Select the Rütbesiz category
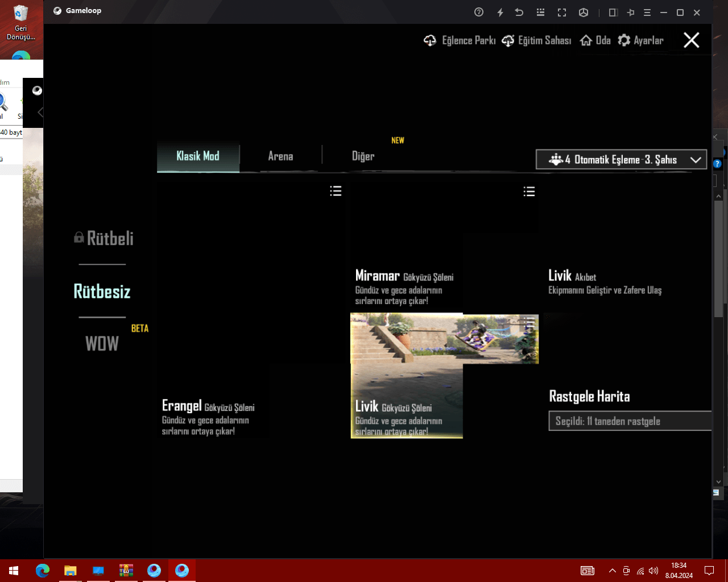728x582 pixels. point(102,292)
